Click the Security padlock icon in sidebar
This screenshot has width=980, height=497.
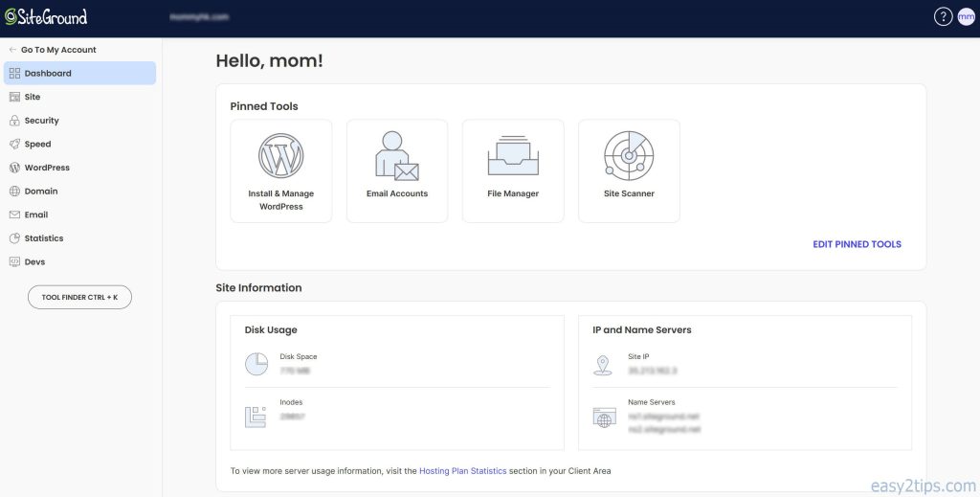click(x=14, y=121)
